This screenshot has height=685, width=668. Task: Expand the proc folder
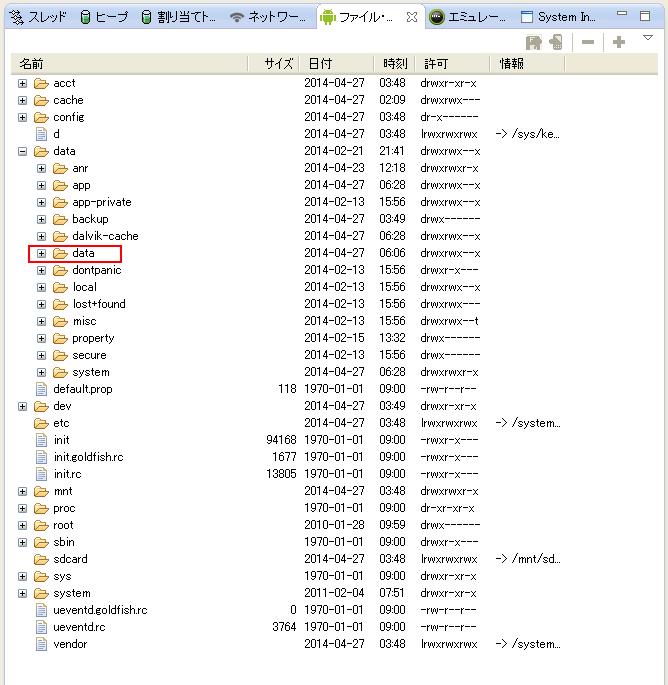tap(22, 509)
